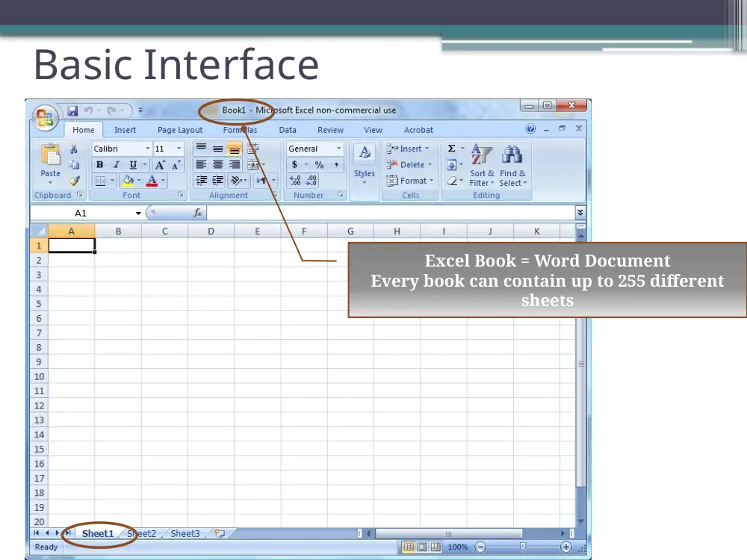Apply the Accounting dollar number format
Screen dimensions: 747x560
coord(294,165)
